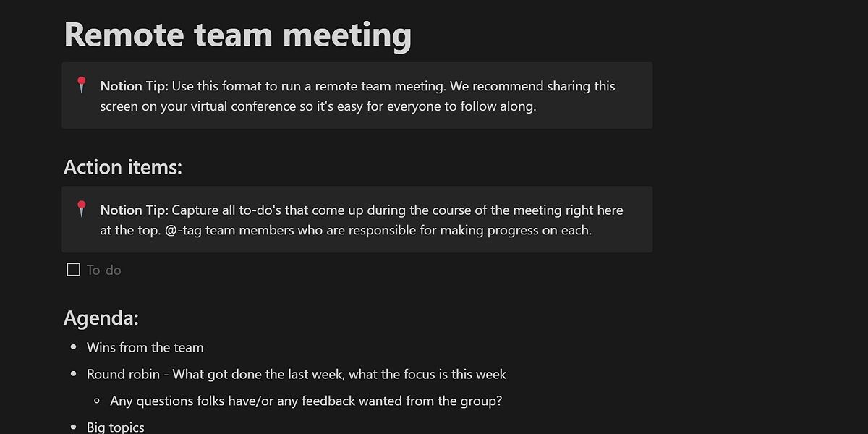Click the "Agenda:" heading
The width and height of the screenshot is (868, 434).
[x=101, y=318]
